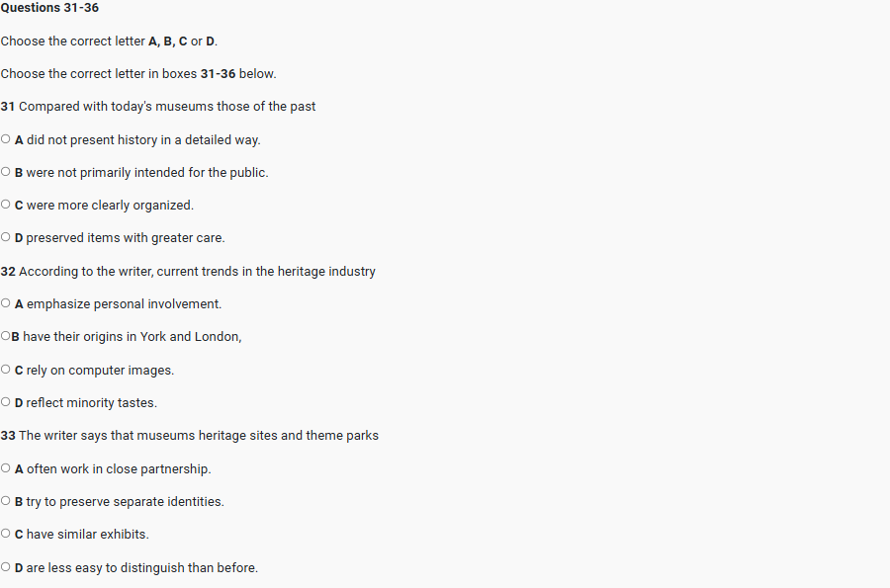Pick 'preserved items with greater care' option
The height and width of the screenshot is (588, 890).
point(6,238)
